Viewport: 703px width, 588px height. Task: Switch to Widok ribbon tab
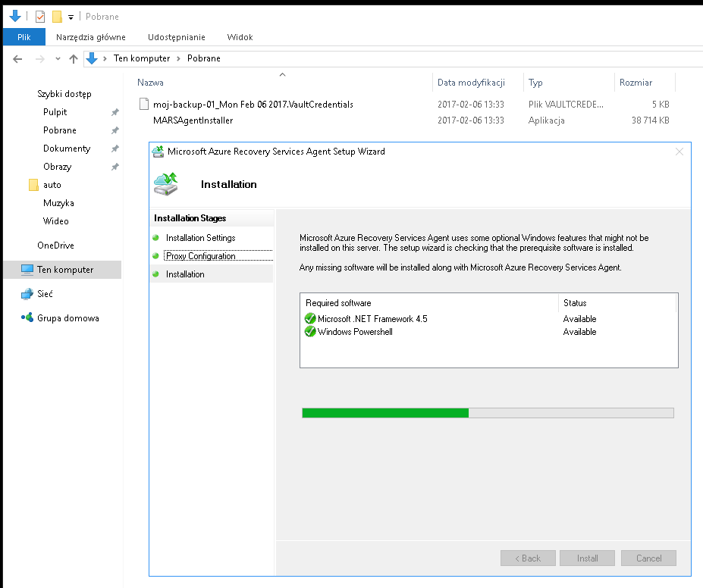[x=240, y=36]
